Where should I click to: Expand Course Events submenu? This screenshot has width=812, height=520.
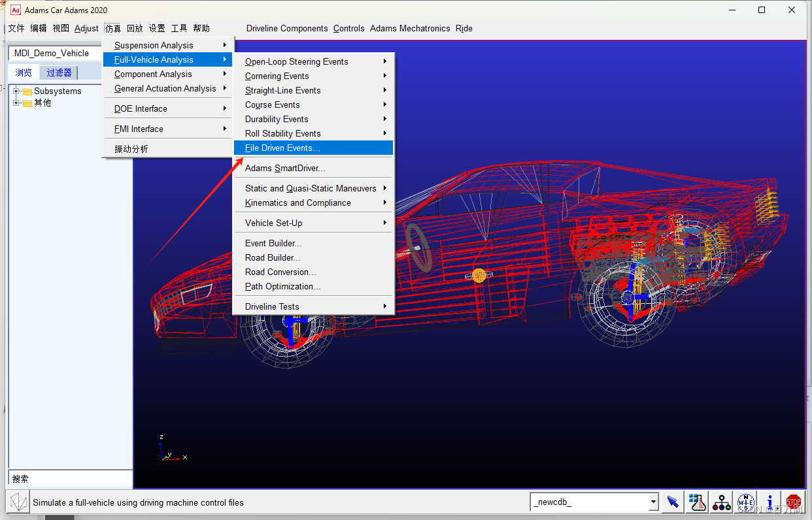[x=314, y=105]
